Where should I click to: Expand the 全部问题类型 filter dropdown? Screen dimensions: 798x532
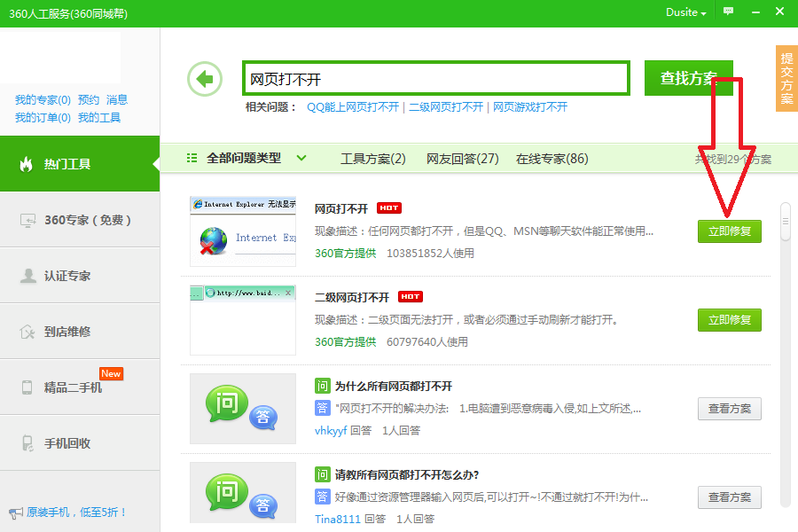click(x=301, y=158)
